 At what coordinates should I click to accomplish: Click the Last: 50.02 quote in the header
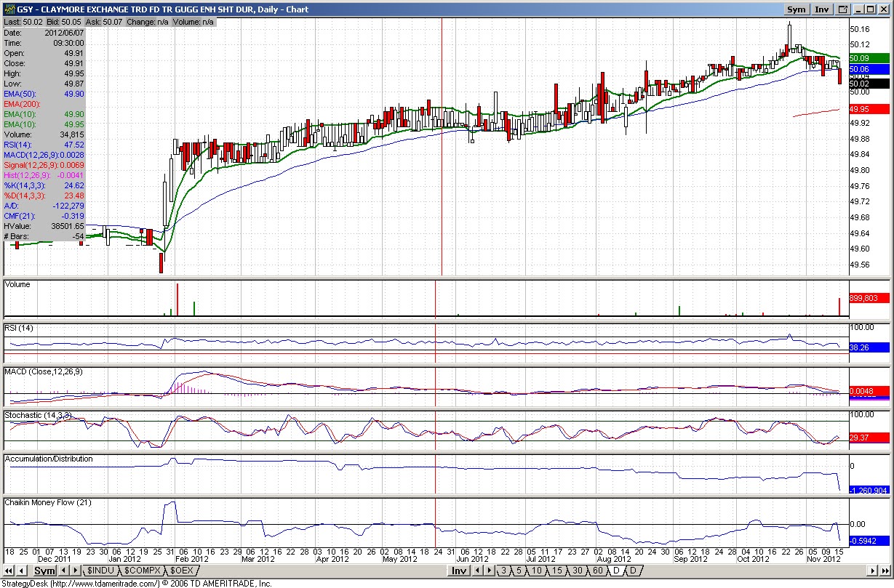click(x=24, y=23)
